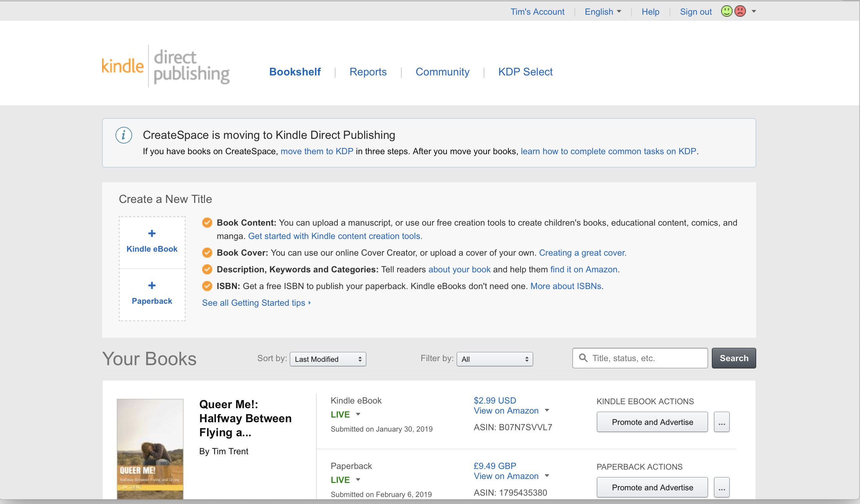Open the Paperback more actions ellipsis button
This screenshot has height=504, width=860.
[x=722, y=487]
